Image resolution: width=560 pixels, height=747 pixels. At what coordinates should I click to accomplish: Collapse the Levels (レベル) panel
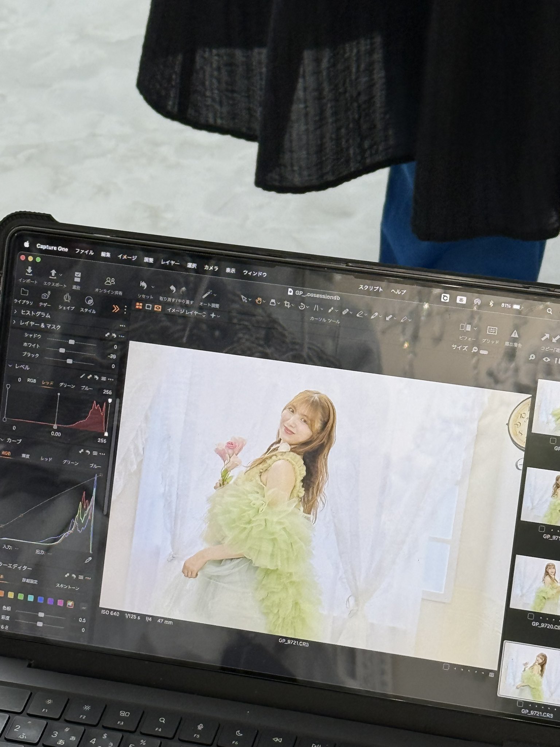[10, 365]
